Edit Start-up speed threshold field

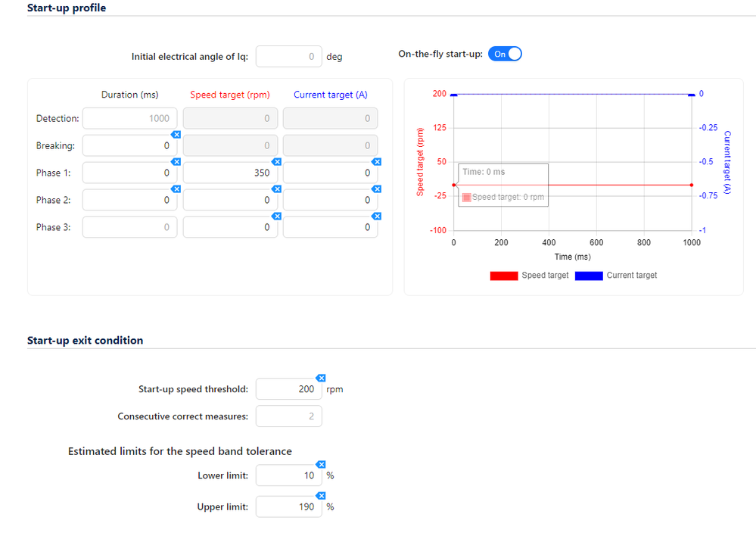coord(289,389)
